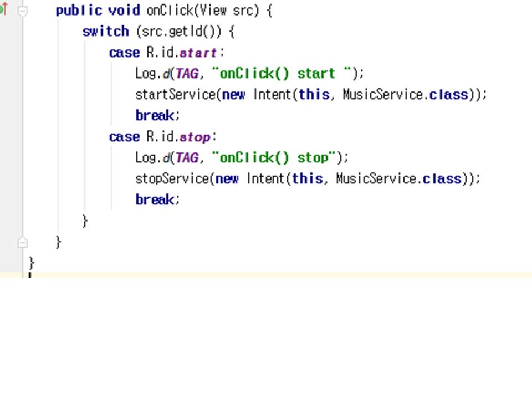
Task: Click the fold-end marker at onClick's closing brace
Action: coord(22,242)
